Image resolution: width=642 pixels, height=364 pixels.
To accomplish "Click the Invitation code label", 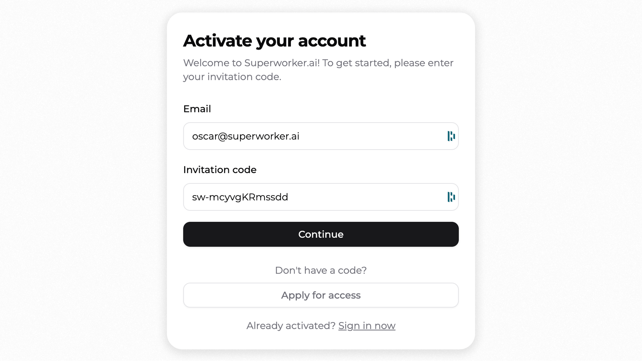I will pyautogui.click(x=220, y=170).
